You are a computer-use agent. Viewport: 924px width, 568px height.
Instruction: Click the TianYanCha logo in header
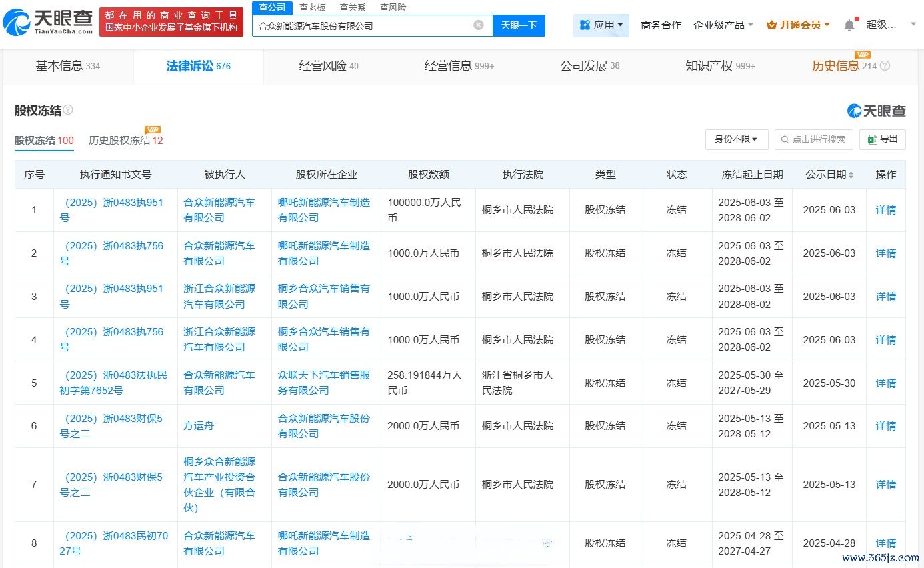coord(48,22)
